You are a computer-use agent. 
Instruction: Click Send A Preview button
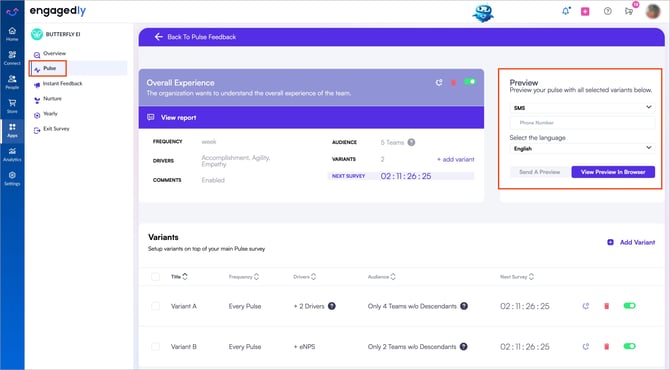tap(539, 172)
